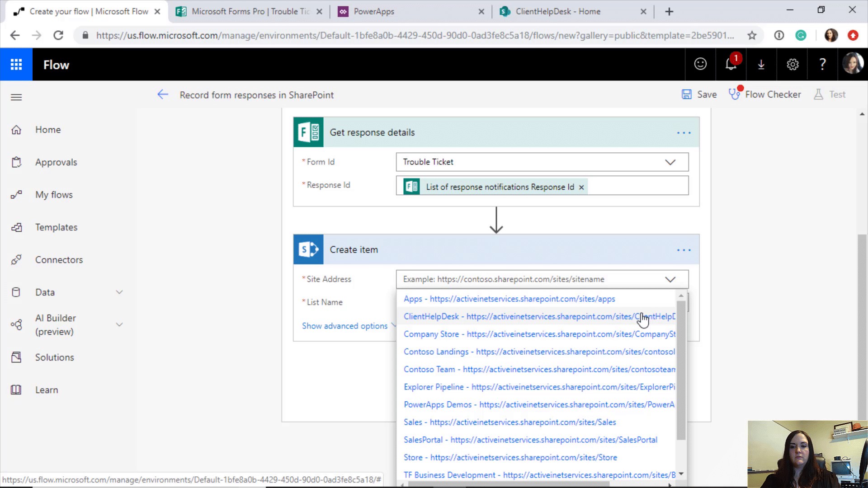Remove the Response Id token with its x
The height and width of the screenshot is (488, 868).
click(581, 187)
